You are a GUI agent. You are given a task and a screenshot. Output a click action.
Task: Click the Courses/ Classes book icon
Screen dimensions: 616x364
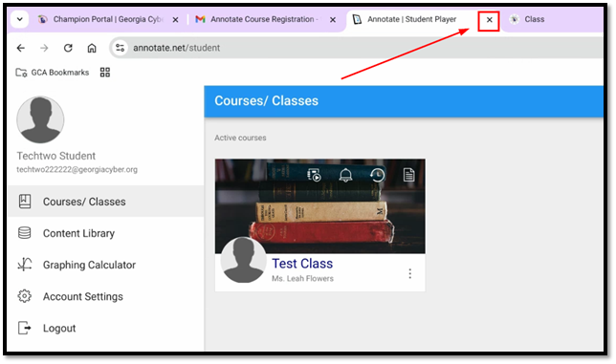25,202
